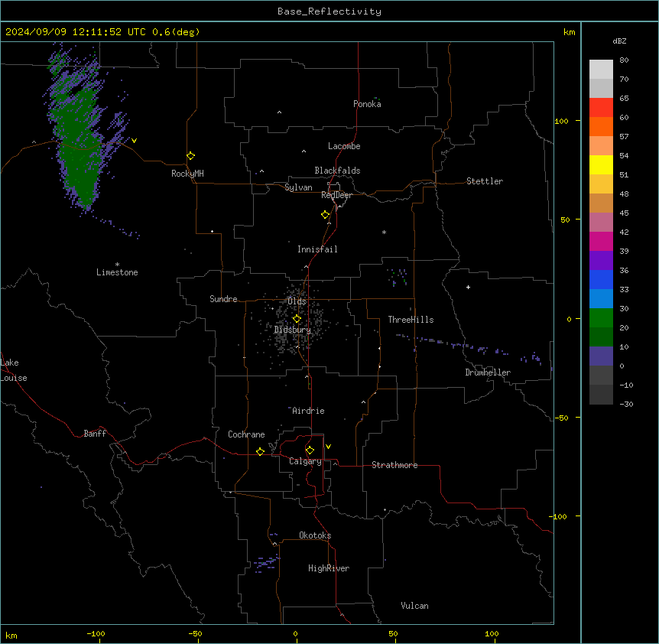The height and width of the screenshot is (644, 659).
Task: Click the Innisfail city label
Action: 317,249
